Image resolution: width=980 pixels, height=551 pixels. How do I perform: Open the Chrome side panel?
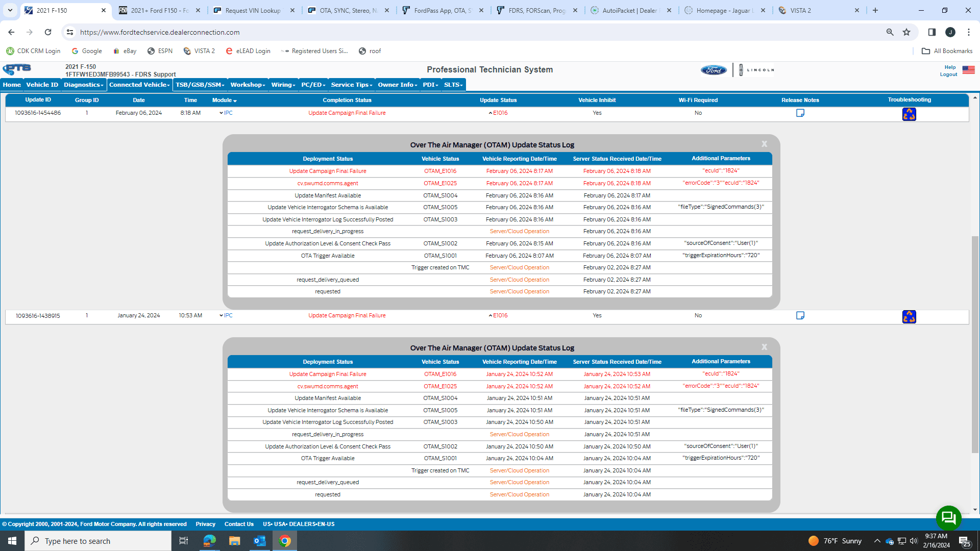coord(932,32)
